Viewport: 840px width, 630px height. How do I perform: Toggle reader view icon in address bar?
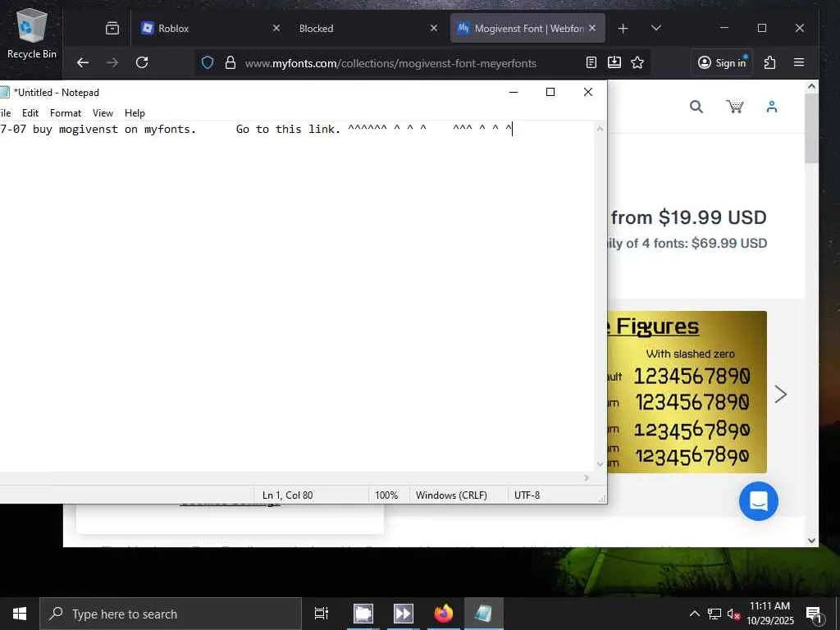tap(591, 62)
